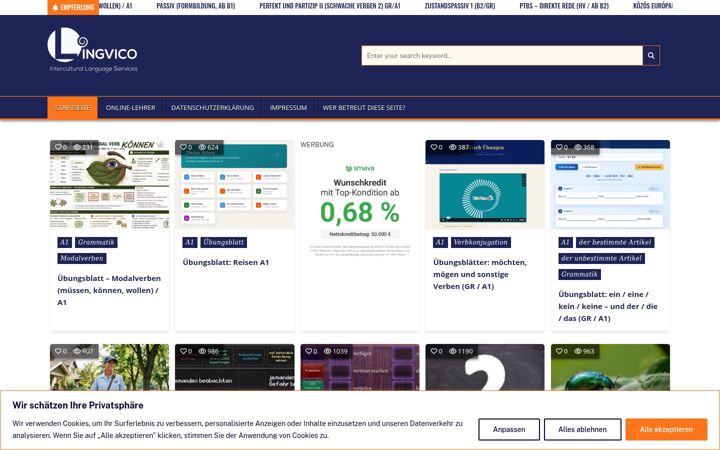
Task: Select the der bestimmte Artikel tag
Action: 615,242
